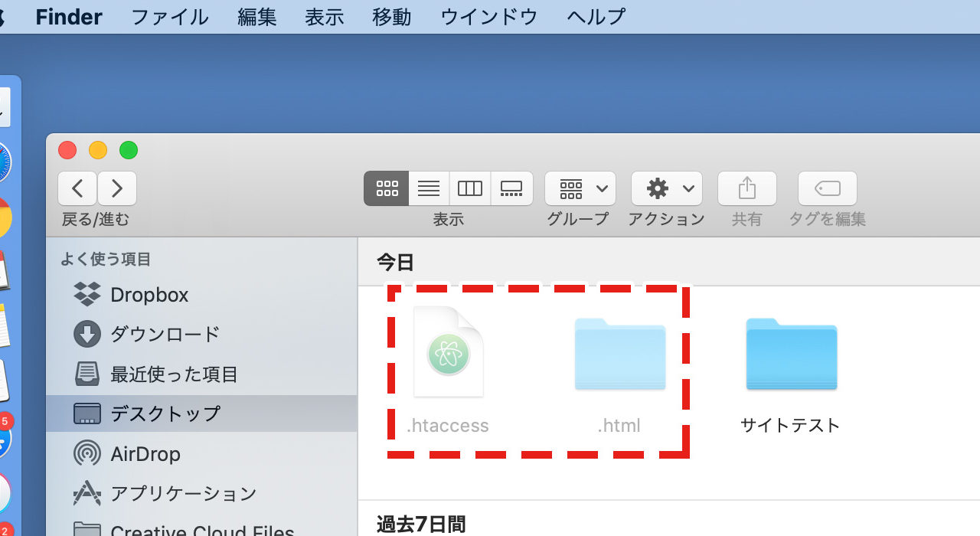Switch to column view mode
Screen dimensions: 980x536
click(x=469, y=188)
